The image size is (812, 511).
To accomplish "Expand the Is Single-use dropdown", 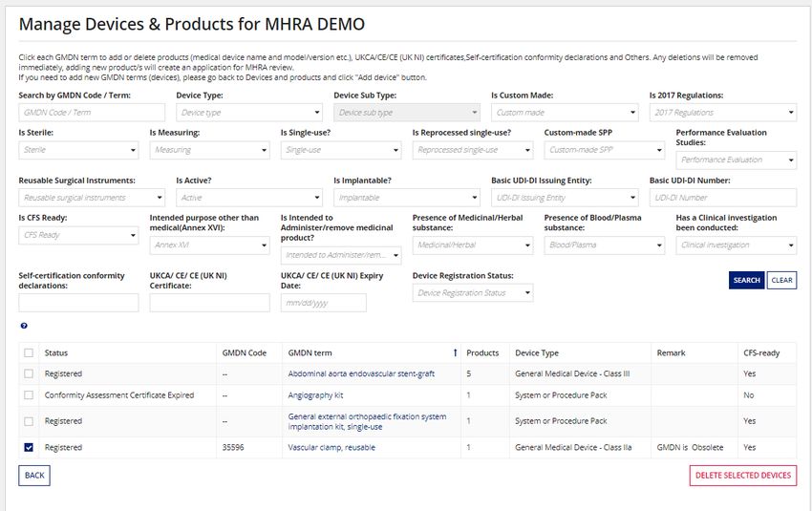I will (x=341, y=150).
